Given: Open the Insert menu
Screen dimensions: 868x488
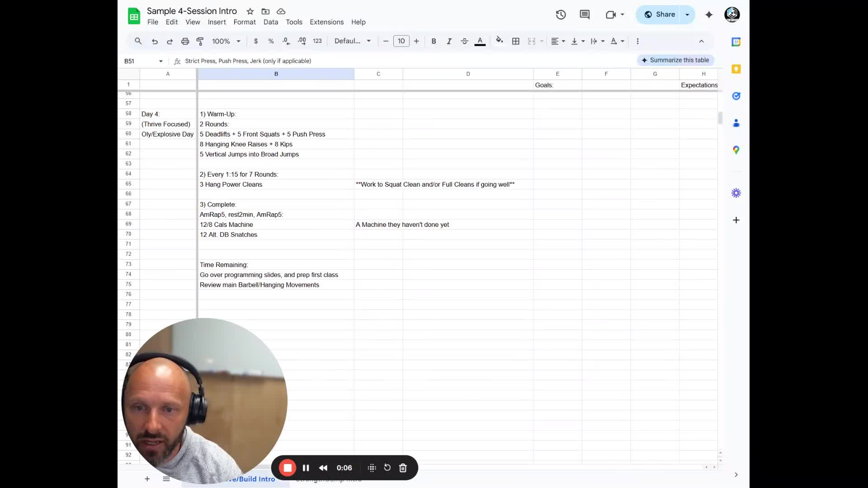Looking at the screenshot, I should click(217, 22).
